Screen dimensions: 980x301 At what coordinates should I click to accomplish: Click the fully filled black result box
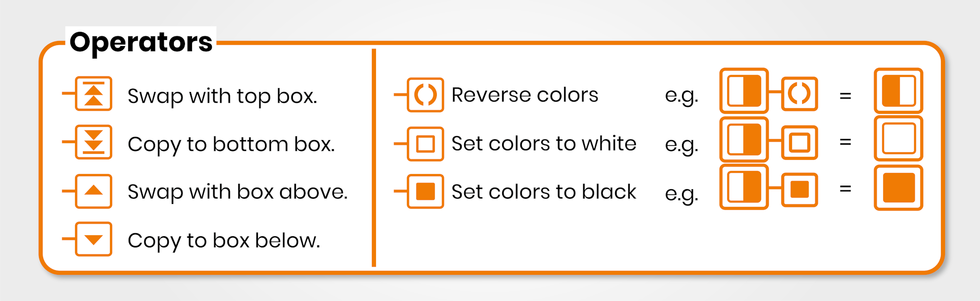pos(898,188)
